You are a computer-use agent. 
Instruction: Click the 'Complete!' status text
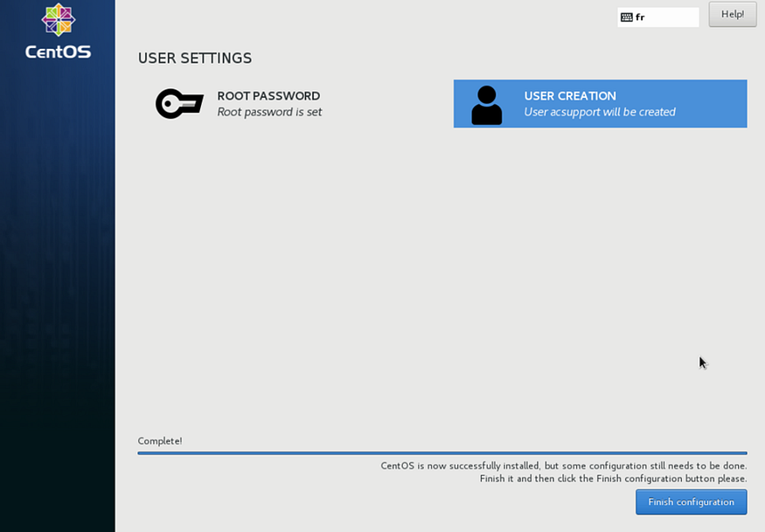point(159,441)
